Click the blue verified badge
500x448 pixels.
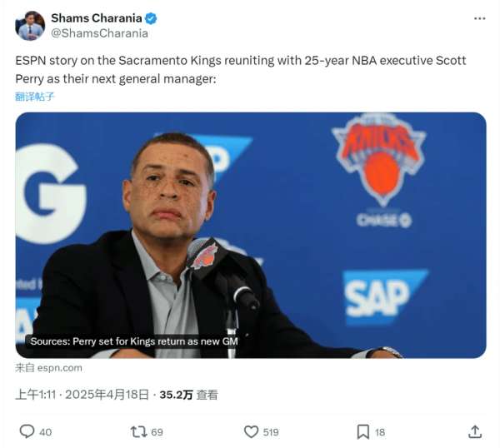pos(151,18)
